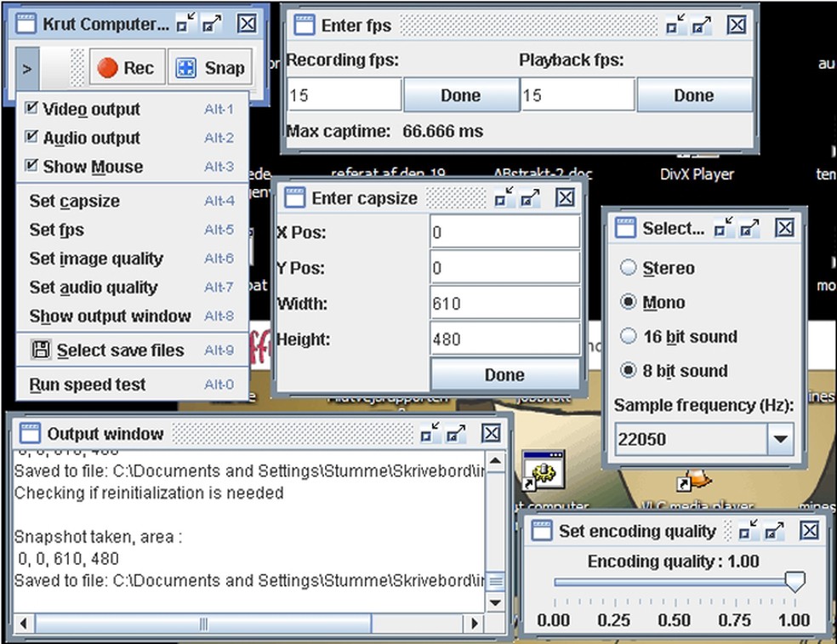Disable the Show Mouse option
This screenshot has height=644, width=837.
click(x=31, y=166)
